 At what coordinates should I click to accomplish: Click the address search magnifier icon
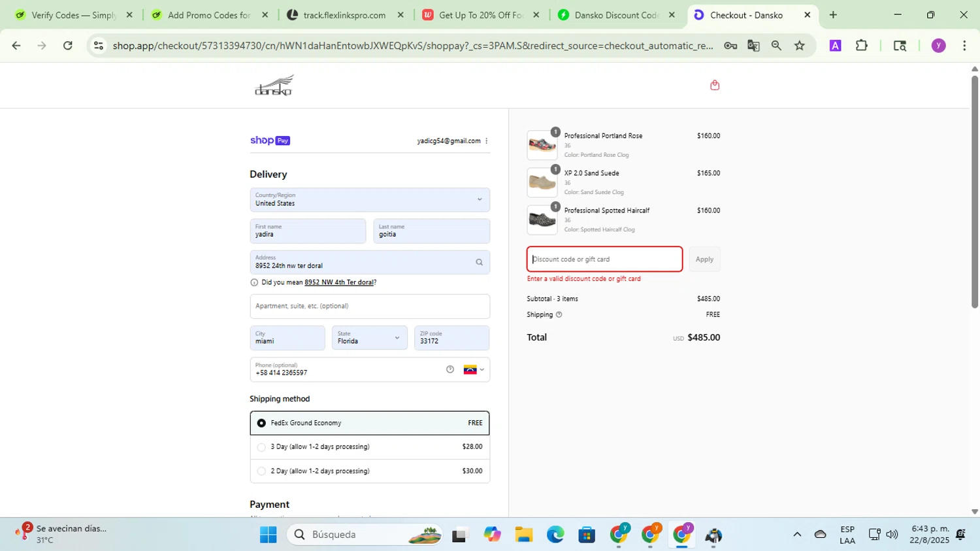tap(479, 262)
